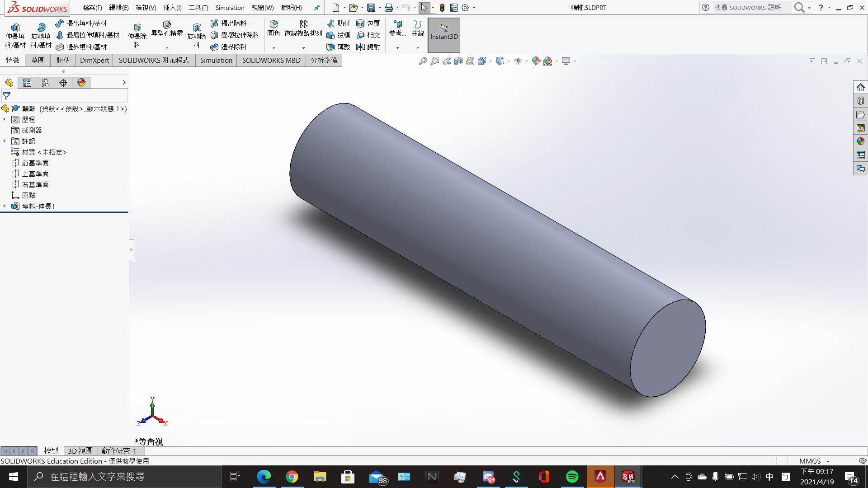Click the Extruded Boss/Base (伸長填料/基材) icon
Viewport: 868px width, 488px height.
[x=15, y=28]
